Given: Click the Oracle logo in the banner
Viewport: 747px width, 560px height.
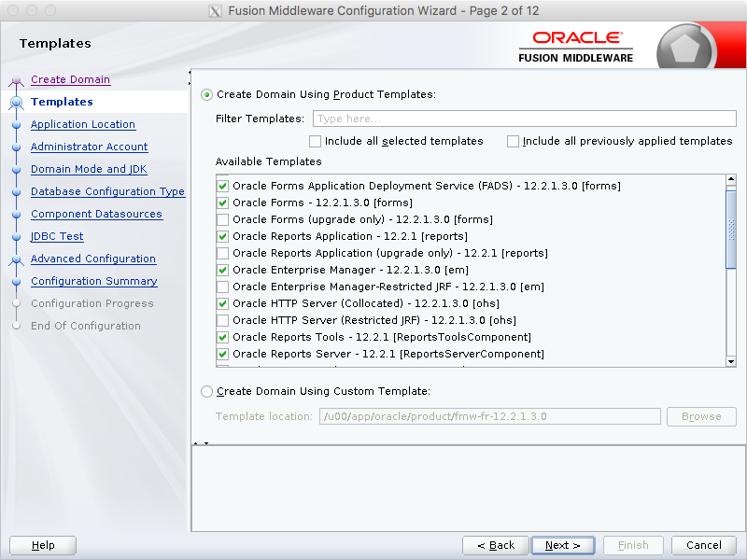Looking at the screenshot, I should pyautogui.click(x=576, y=38).
